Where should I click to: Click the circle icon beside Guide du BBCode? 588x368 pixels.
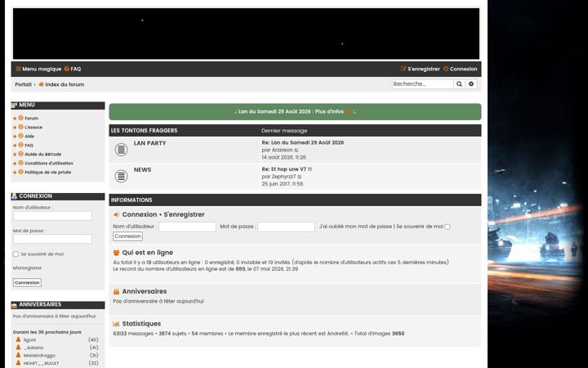[21, 154]
